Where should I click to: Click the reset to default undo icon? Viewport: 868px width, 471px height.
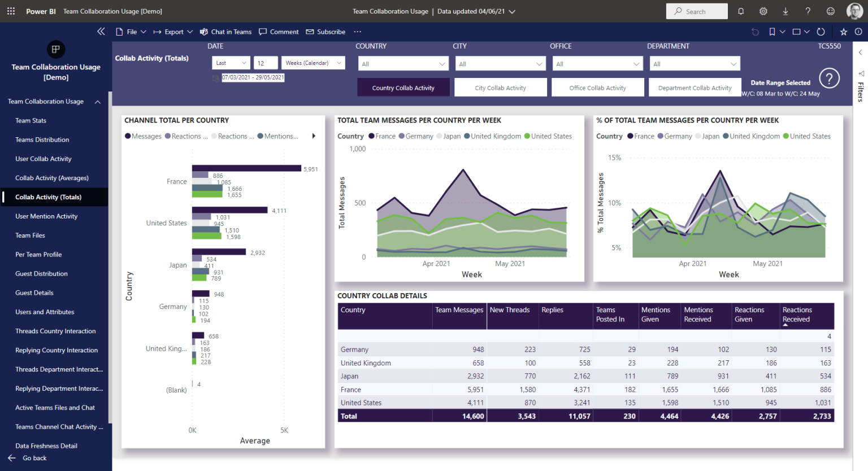(x=755, y=32)
